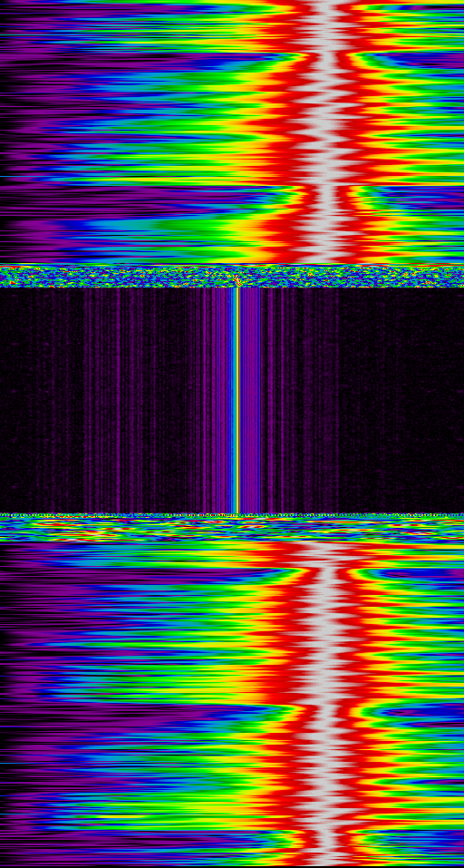Click the thin dotted line atop the wavy strip
This screenshot has height=868, width=464.
point(232,515)
